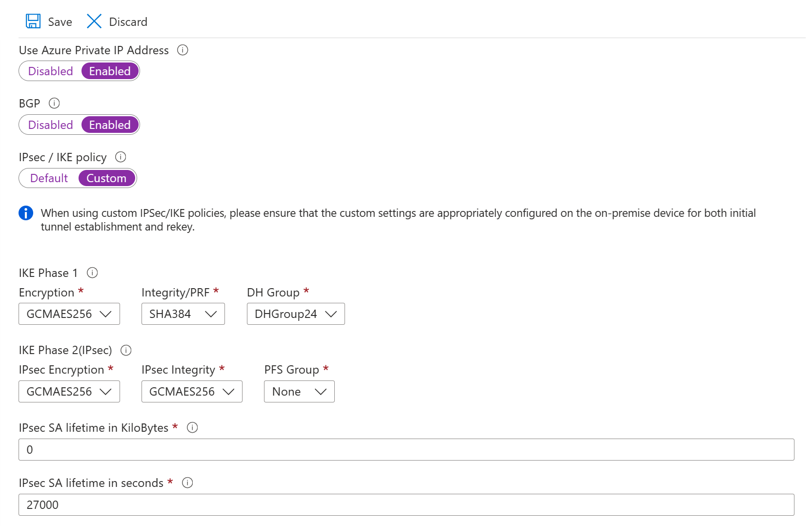The height and width of the screenshot is (526, 812).
Task: Click the BGP info icon
Action: pyautogui.click(x=55, y=103)
